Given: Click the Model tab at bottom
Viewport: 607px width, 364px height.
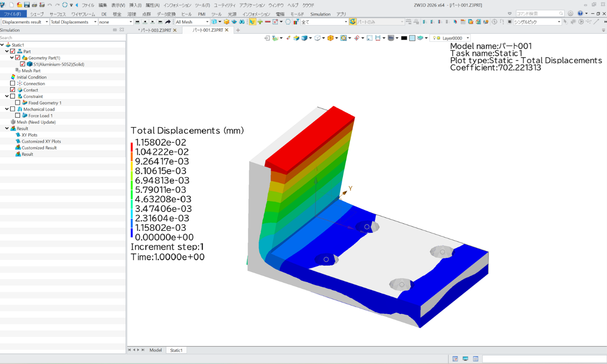Looking at the screenshot, I should pyautogui.click(x=156, y=350).
